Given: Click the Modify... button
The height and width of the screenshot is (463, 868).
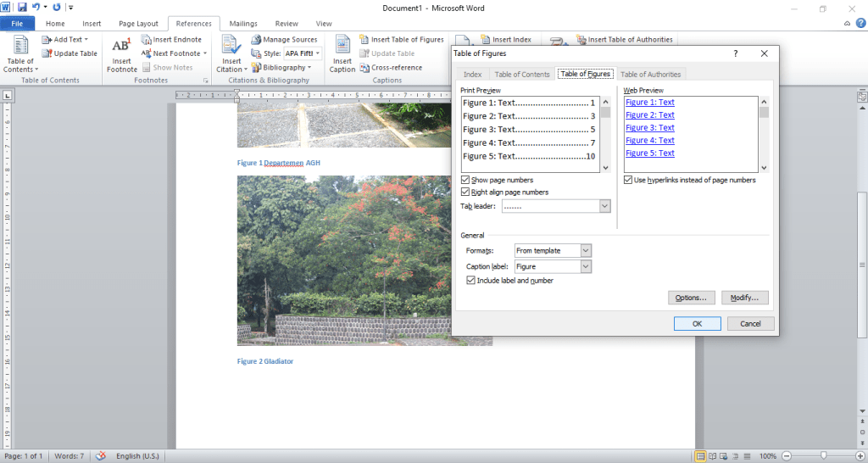Looking at the screenshot, I should pyautogui.click(x=745, y=298).
